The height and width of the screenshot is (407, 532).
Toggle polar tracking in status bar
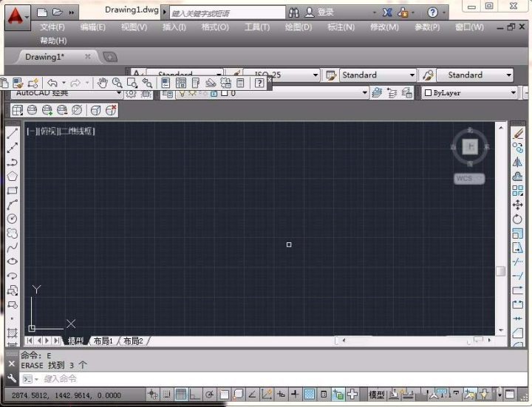click(x=209, y=394)
